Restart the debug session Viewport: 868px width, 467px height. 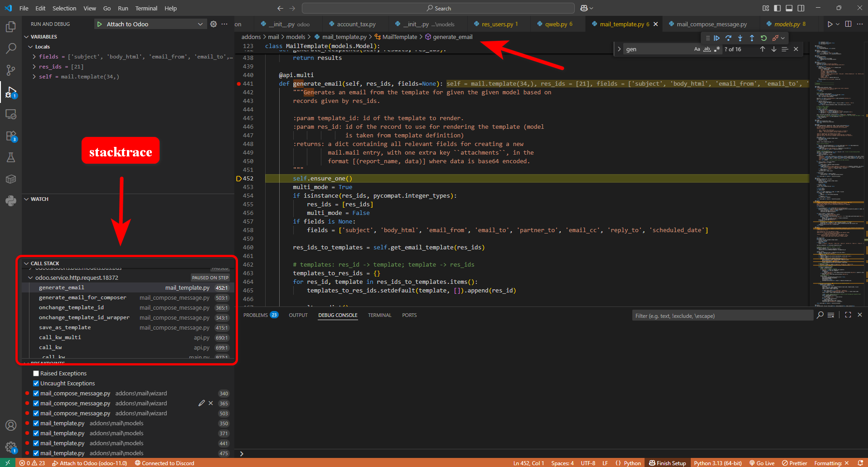(x=764, y=38)
